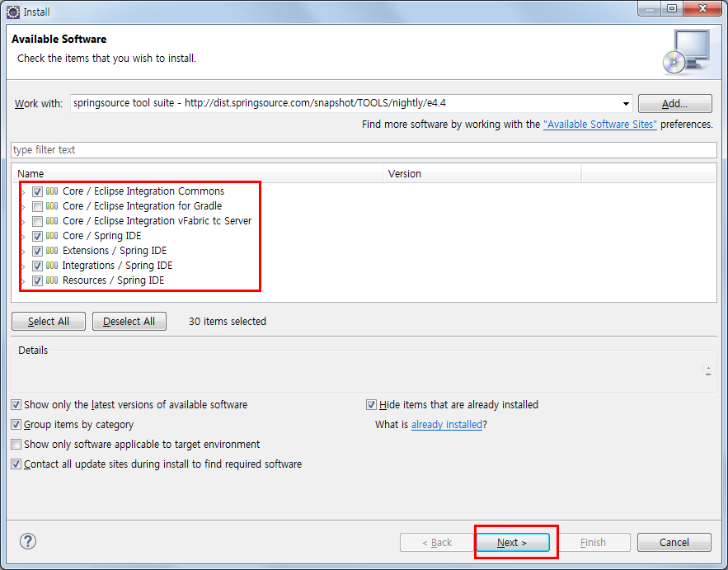This screenshot has width=728, height=570.
Task: Expand Eclipse Integration vFabric tc Server node
Action: 23,222
